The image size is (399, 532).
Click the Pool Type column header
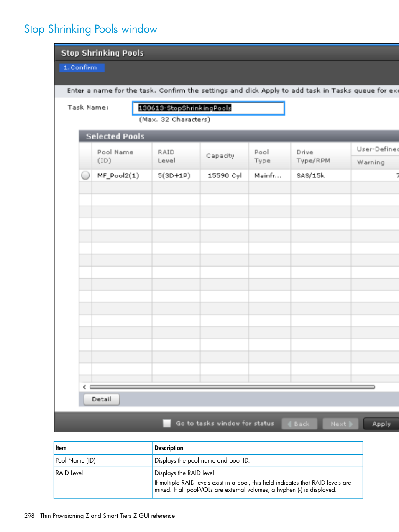coord(269,156)
